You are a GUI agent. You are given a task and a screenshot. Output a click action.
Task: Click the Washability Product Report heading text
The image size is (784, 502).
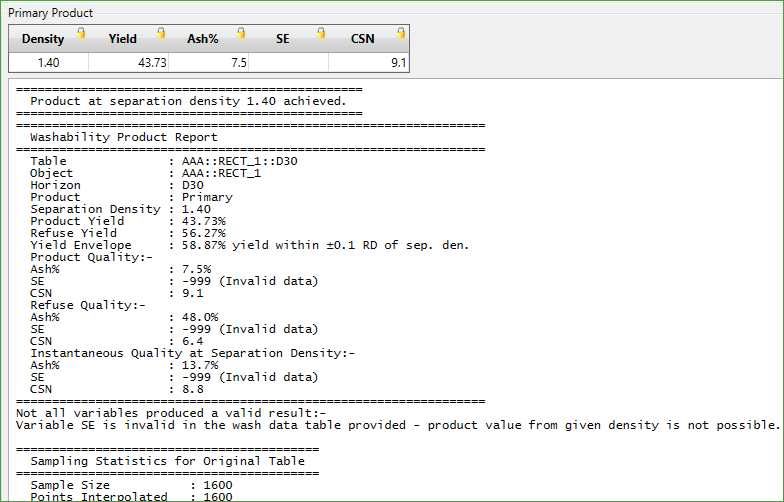[x=124, y=137]
